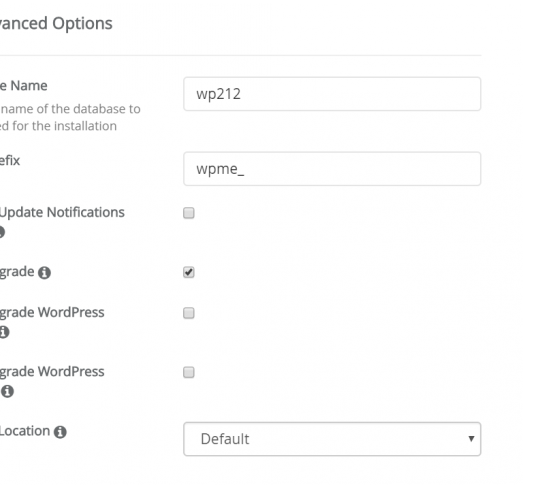Click the arrow of the Default dropdown

pyautogui.click(x=471, y=439)
